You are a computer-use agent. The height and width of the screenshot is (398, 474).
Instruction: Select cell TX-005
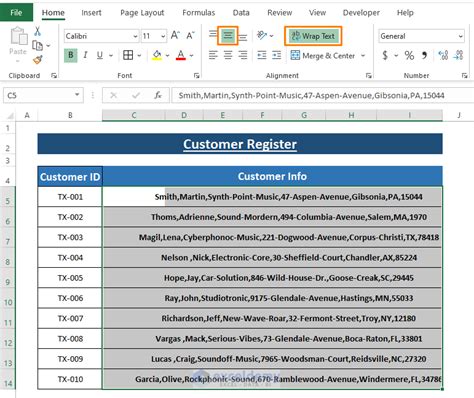point(70,278)
